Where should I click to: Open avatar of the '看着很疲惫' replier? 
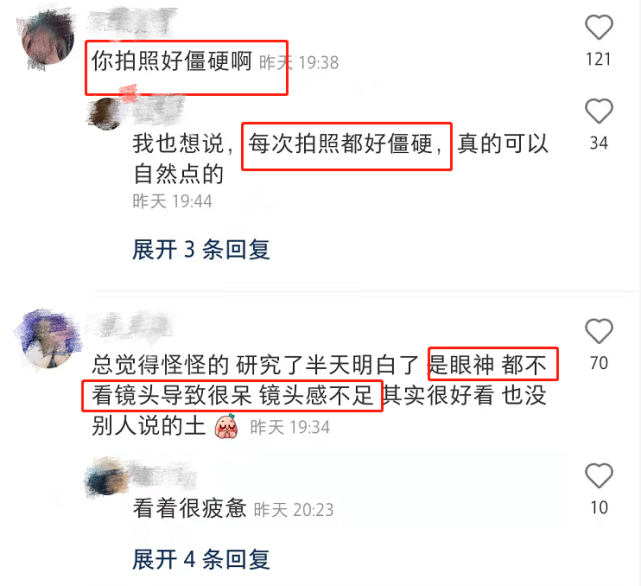pyautogui.click(x=106, y=478)
